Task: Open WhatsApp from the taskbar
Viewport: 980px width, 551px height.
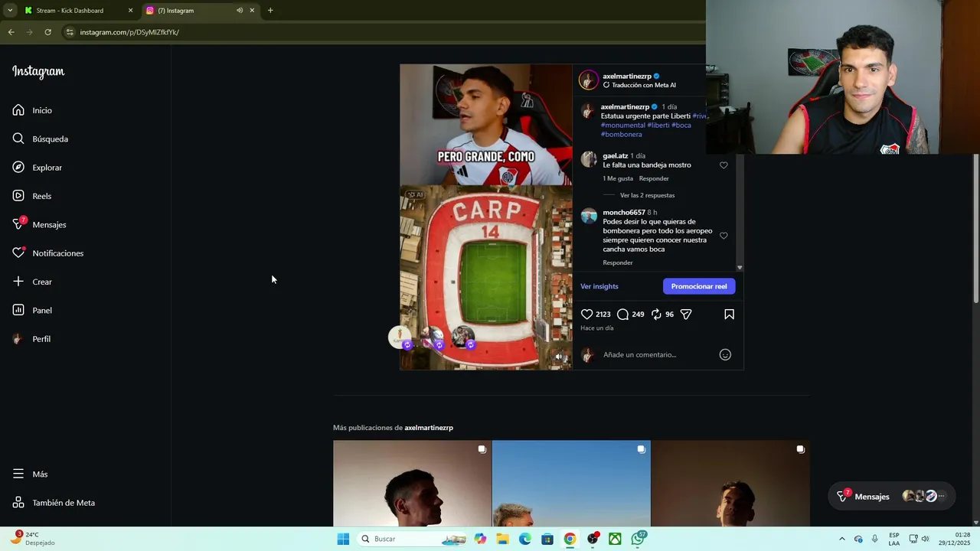Action: pos(638,539)
